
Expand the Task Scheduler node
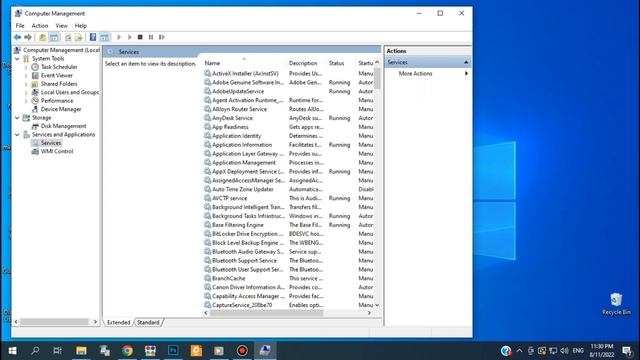(26, 67)
